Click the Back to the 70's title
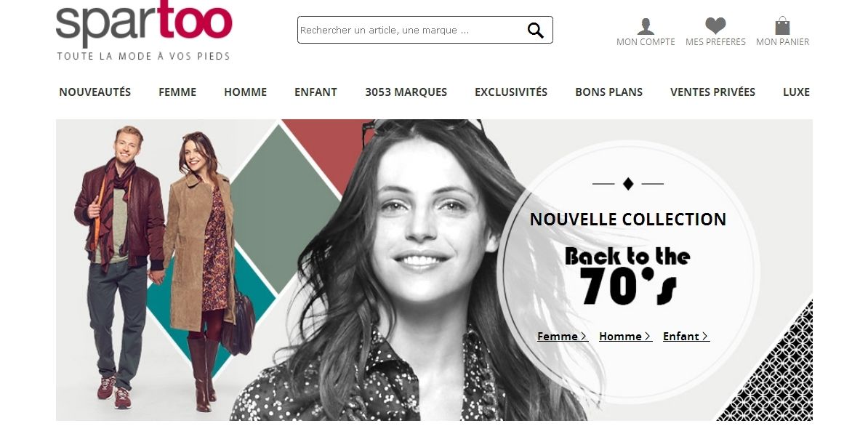Screen dimensions: 868x426 628,276
